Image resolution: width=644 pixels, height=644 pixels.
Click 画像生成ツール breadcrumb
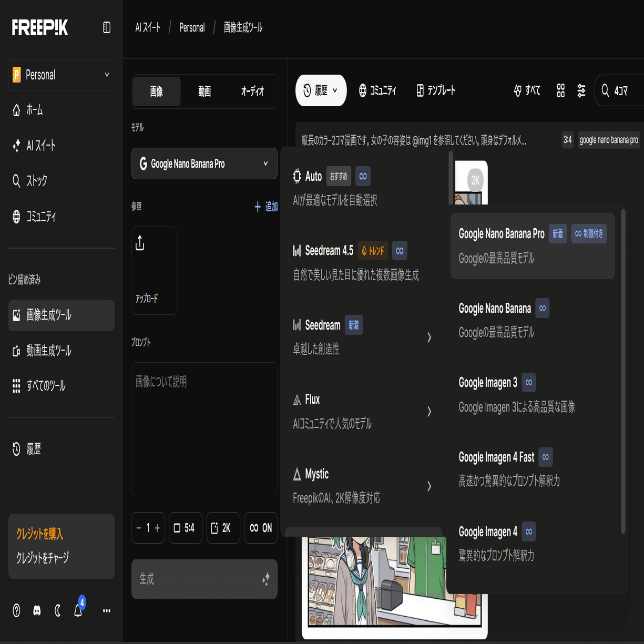(243, 27)
